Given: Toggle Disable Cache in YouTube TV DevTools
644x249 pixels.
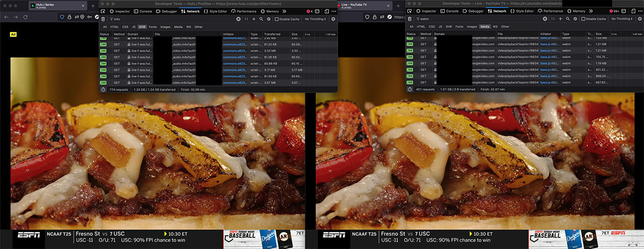Looking at the screenshot, I should pos(594,19).
